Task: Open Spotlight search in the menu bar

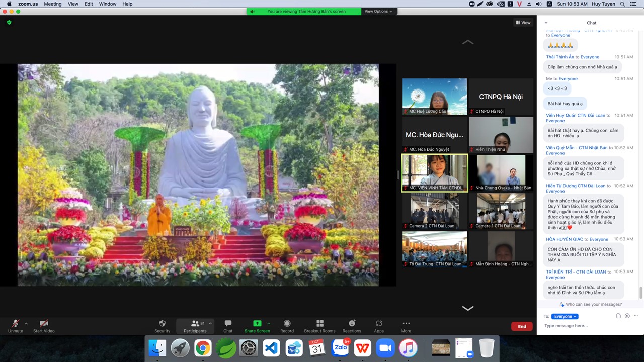Action: [623, 4]
